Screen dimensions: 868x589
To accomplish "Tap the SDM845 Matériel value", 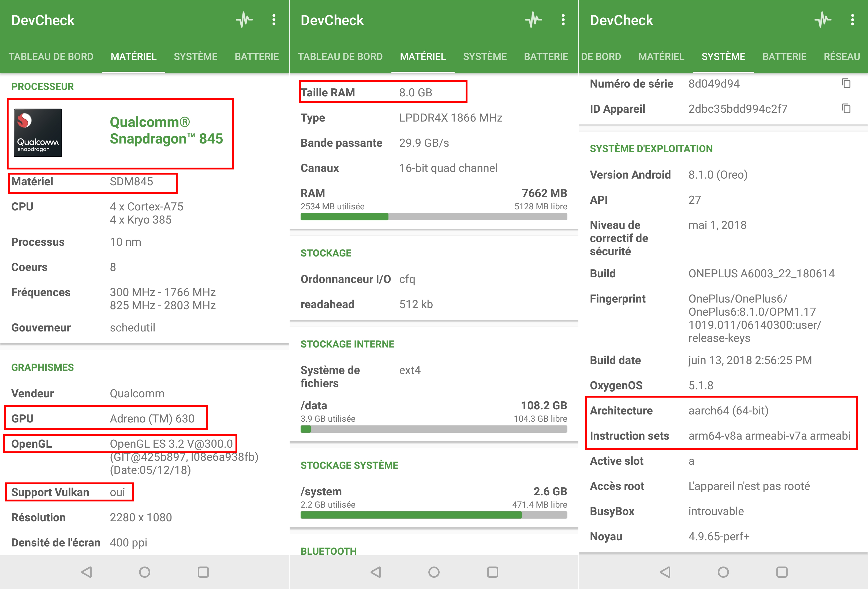I will coord(132,182).
